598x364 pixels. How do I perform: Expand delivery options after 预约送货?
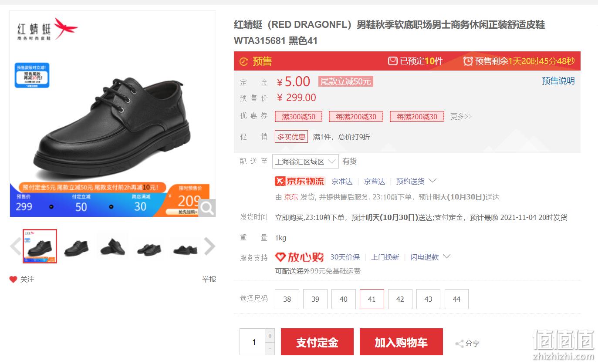pyautogui.click(x=432, y=181)
